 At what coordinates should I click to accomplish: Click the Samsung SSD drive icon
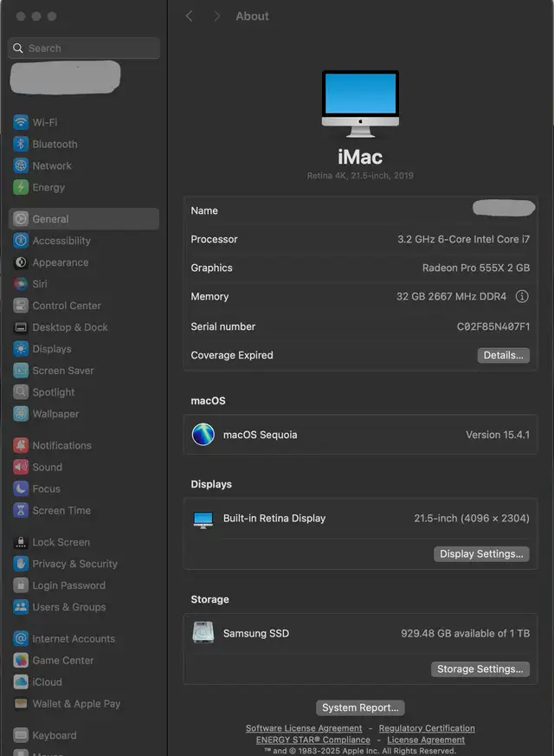click(203, 632)
